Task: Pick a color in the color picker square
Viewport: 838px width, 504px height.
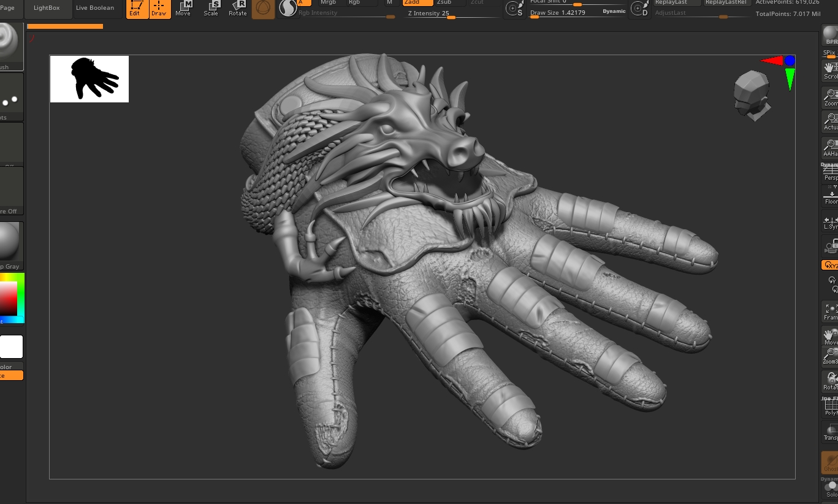Action: click(9, 298)
